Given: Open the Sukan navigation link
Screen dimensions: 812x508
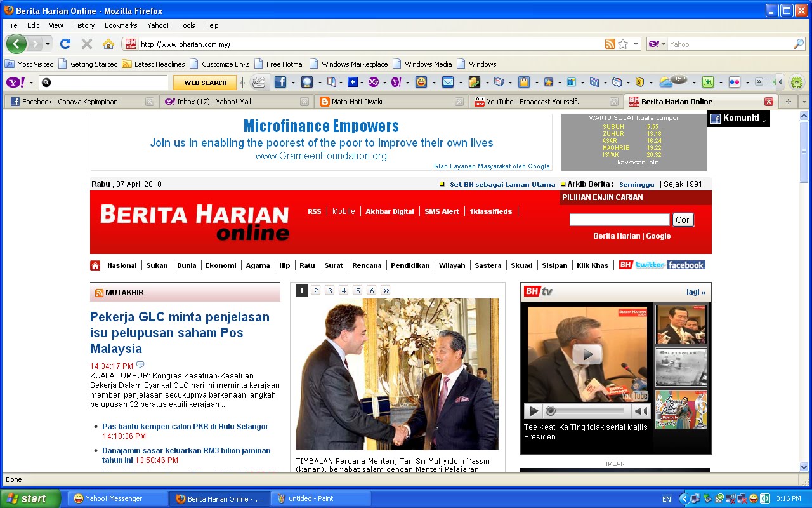Looking at the screenshot, I should pos(157,265).
